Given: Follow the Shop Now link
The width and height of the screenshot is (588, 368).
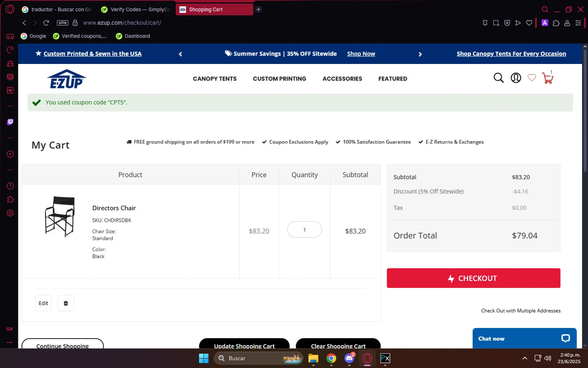Looking at the screenshot, I should point(361,54).
